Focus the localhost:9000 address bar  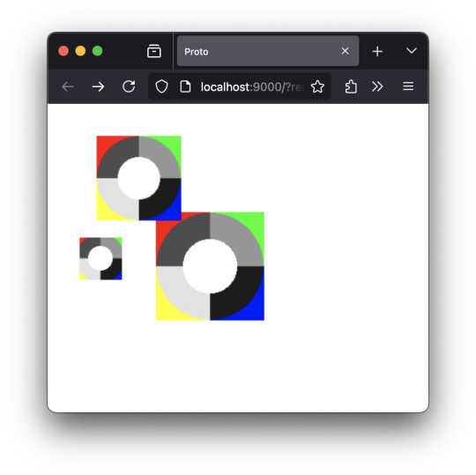pyautogui.click(x=240, y=87)
